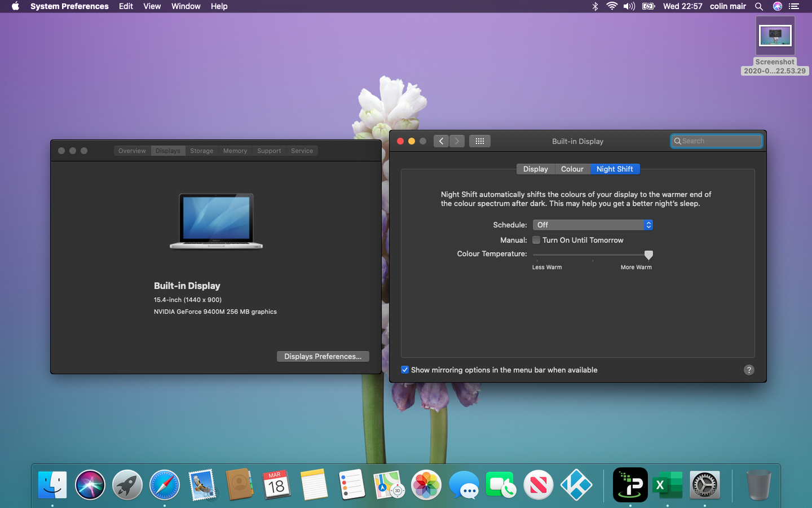
Task: Open News in the Dock
Action: point(539,485)
